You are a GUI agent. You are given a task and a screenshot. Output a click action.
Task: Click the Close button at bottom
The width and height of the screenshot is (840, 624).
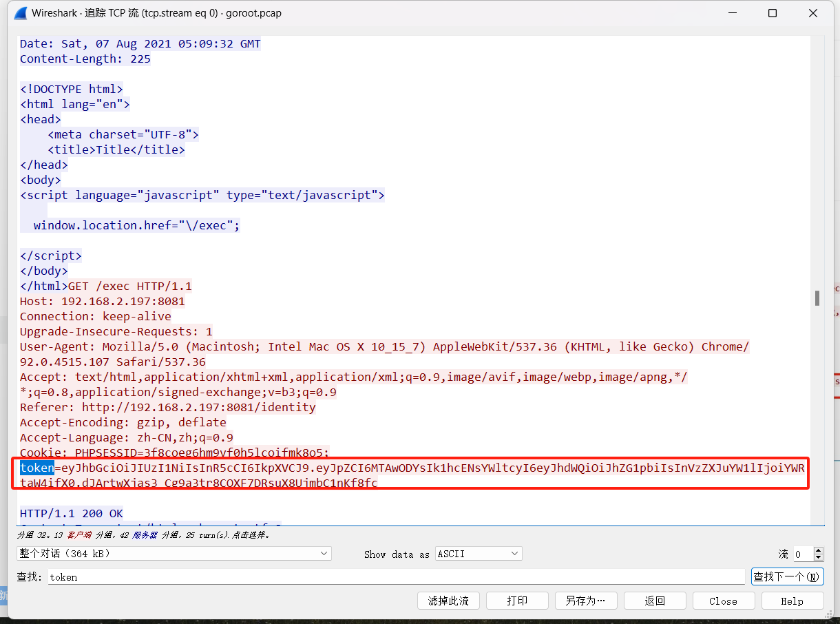click(723, 601)
